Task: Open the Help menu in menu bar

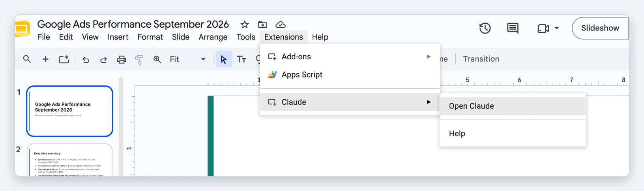Action: tap(320, 37)
